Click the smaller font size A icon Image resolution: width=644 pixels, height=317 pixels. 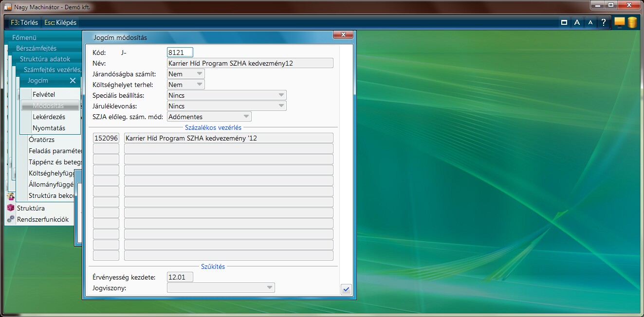click(590, 22)
